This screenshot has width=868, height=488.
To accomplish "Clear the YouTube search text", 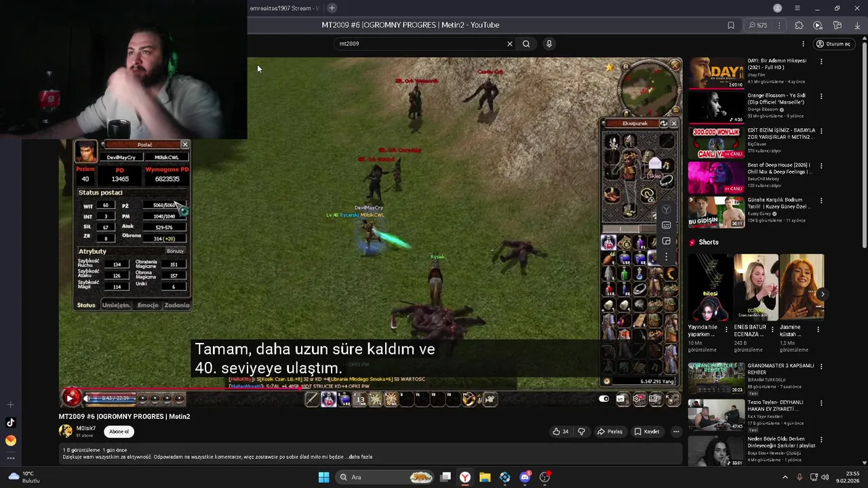I will 510,43.
